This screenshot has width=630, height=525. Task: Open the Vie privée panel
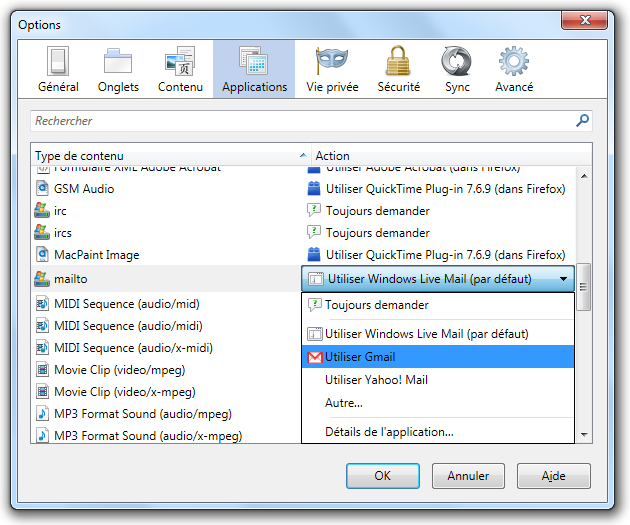(332, 69)
